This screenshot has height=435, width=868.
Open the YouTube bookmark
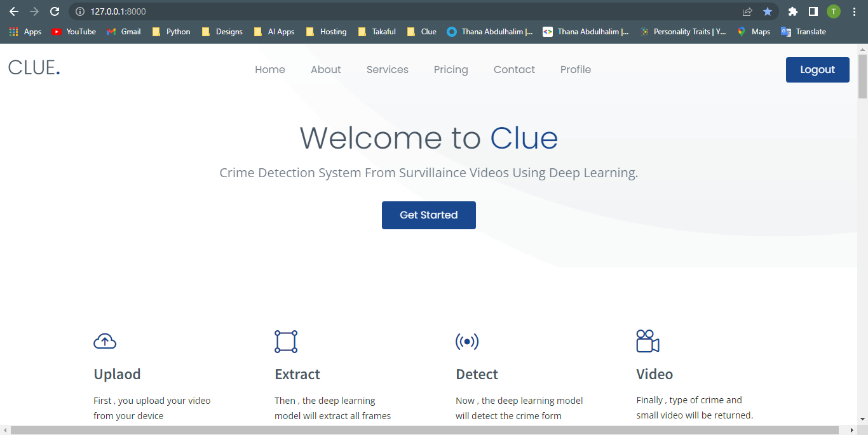[74, 32]
